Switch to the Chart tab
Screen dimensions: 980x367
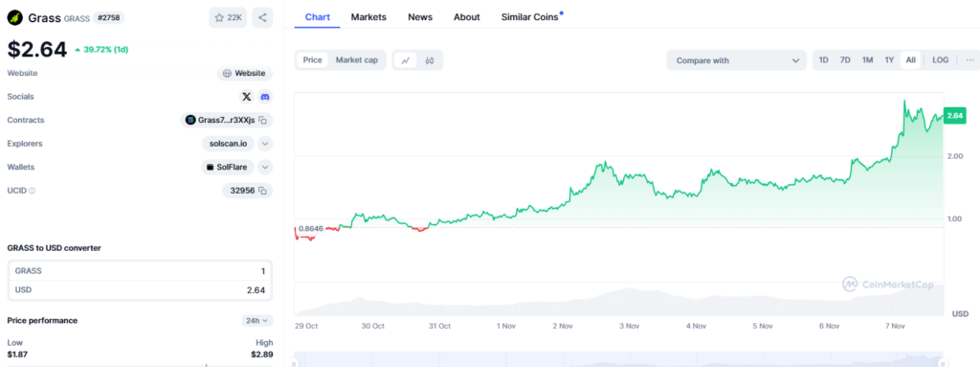point(318,17)
